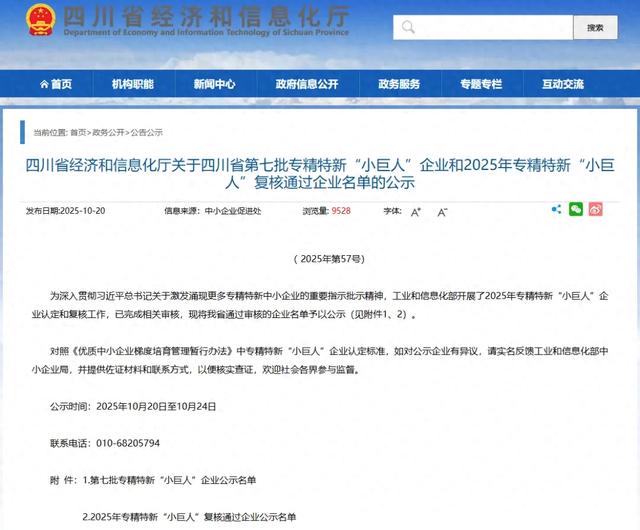Click the 首页 breadcrumb link
The height and width of the screenshot is (530, 640).
(x=78, y=132)
